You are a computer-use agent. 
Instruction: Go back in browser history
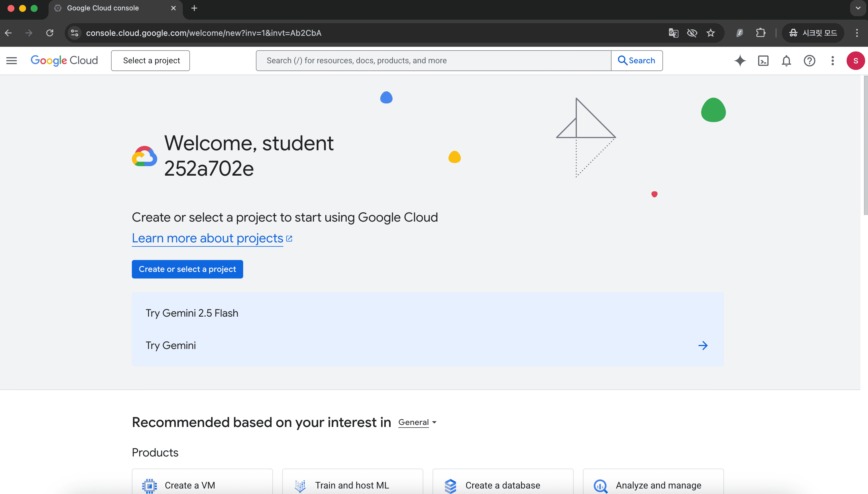[x=8, y=33]
